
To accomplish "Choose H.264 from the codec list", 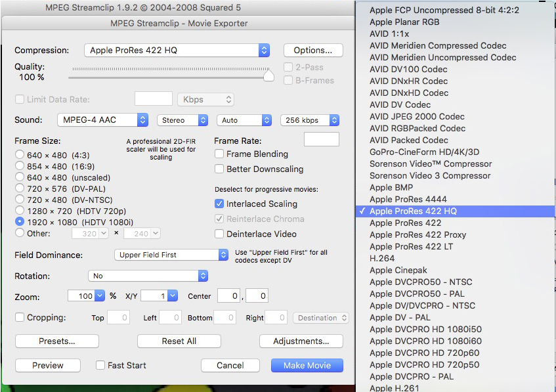I will click(456, 258).
